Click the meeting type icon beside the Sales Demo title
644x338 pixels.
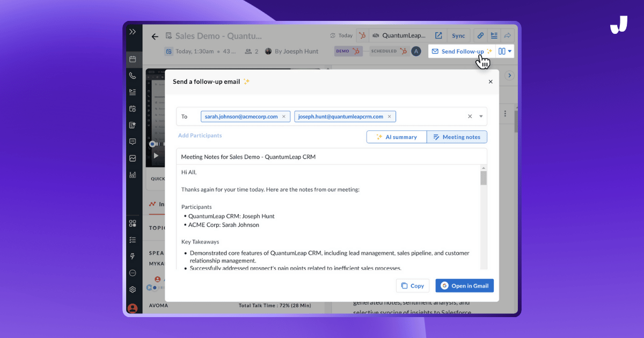[x=169, y=36]
